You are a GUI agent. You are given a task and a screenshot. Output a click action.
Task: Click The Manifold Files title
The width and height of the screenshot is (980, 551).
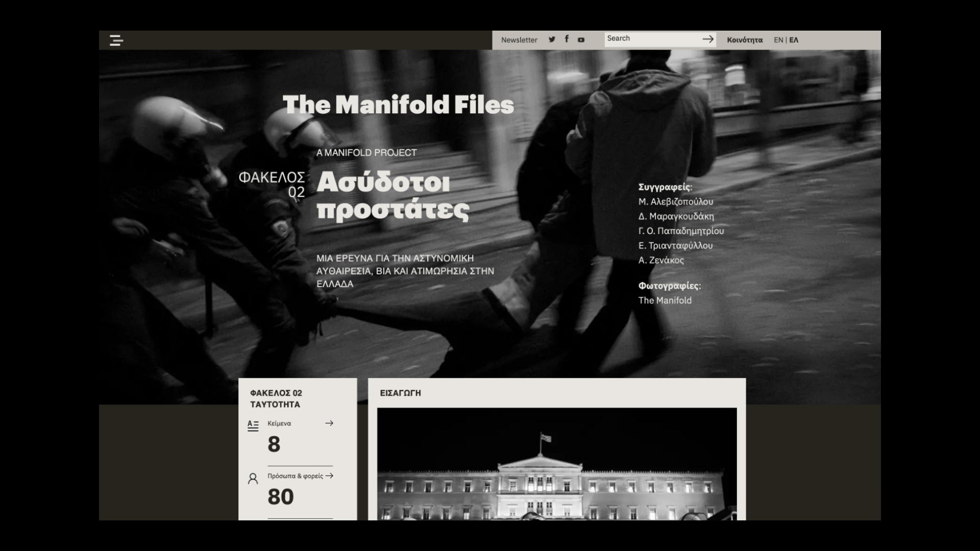[x=398, y=105]
